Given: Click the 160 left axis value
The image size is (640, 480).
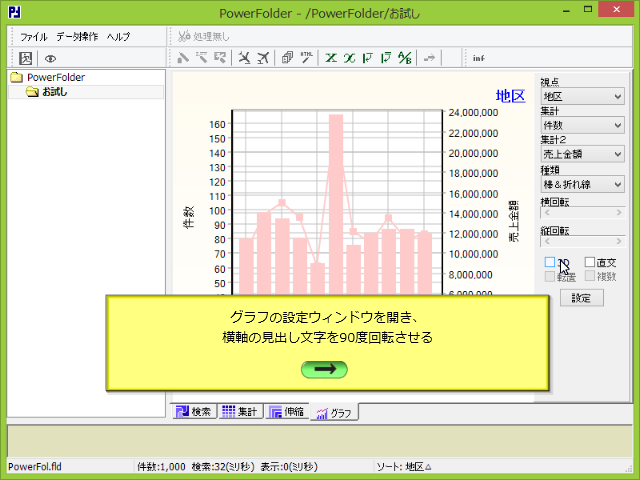Looking at the screenshot, I should pyautogui.click(x=217, y=124).
